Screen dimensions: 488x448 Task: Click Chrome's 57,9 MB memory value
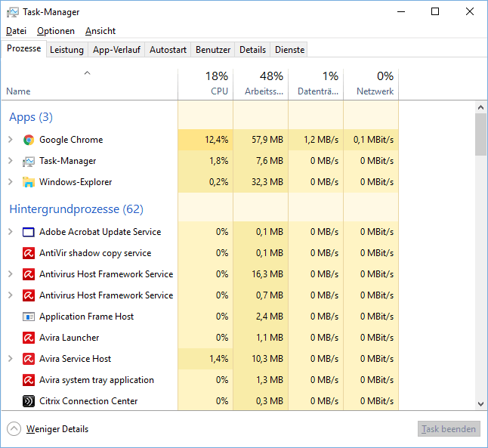click(x=267, y=140)
